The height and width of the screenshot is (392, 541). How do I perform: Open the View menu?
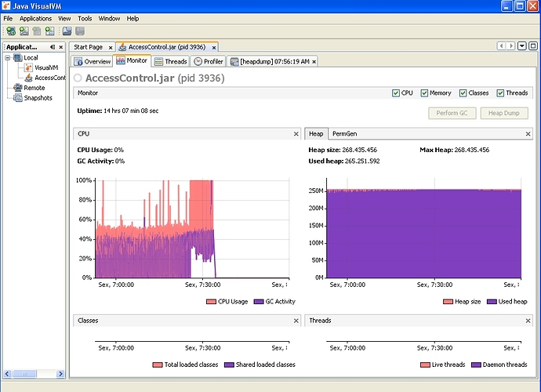64,19
